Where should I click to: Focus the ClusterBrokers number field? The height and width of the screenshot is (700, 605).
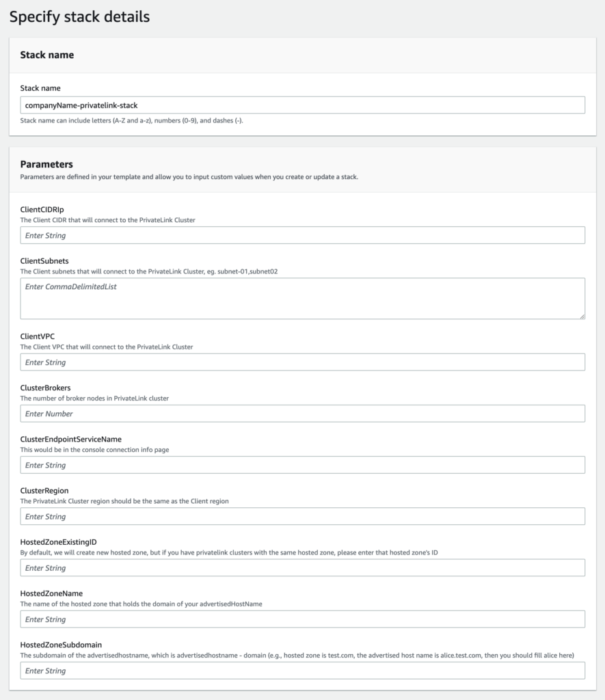302,414
